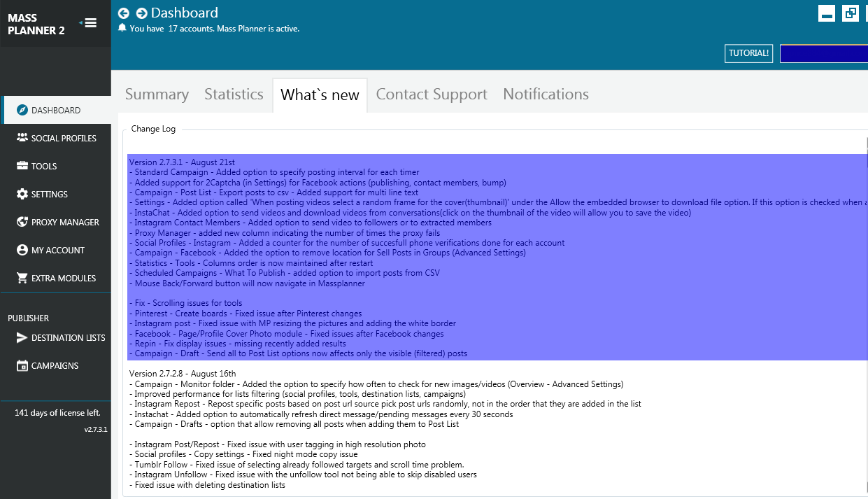868x499 pixels.
Task: Click the notification bell icon
Action: [x=122, y=28]
